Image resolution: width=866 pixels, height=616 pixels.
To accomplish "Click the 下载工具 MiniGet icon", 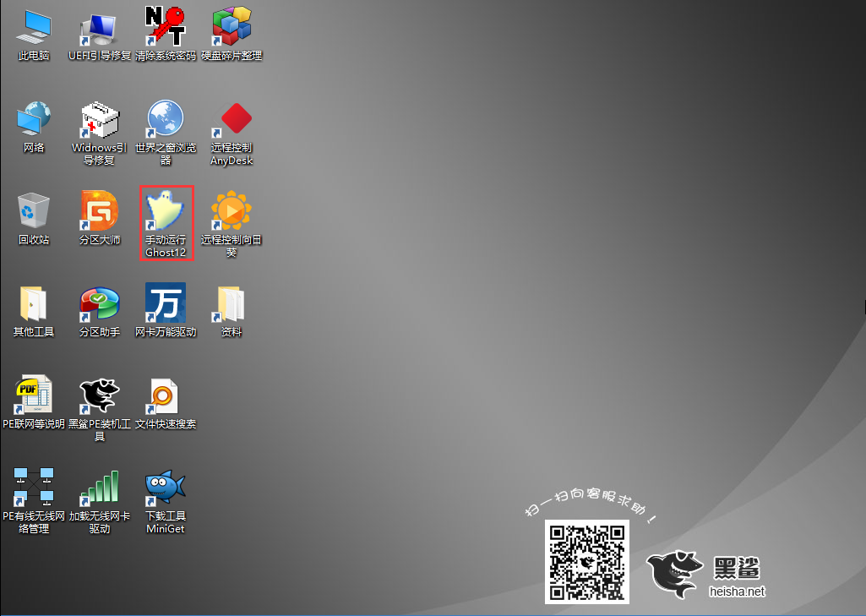I will pyautogui.click(x=166, y=488).
